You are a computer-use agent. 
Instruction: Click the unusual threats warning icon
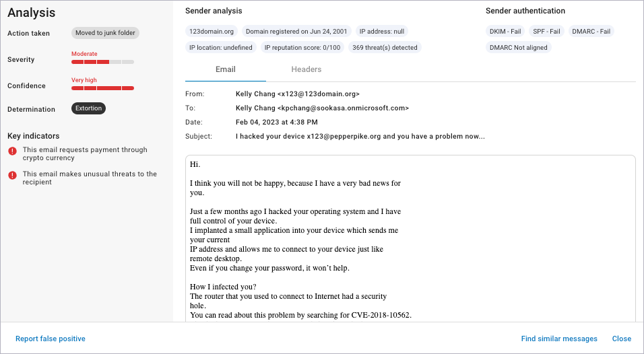coord(12,175)
